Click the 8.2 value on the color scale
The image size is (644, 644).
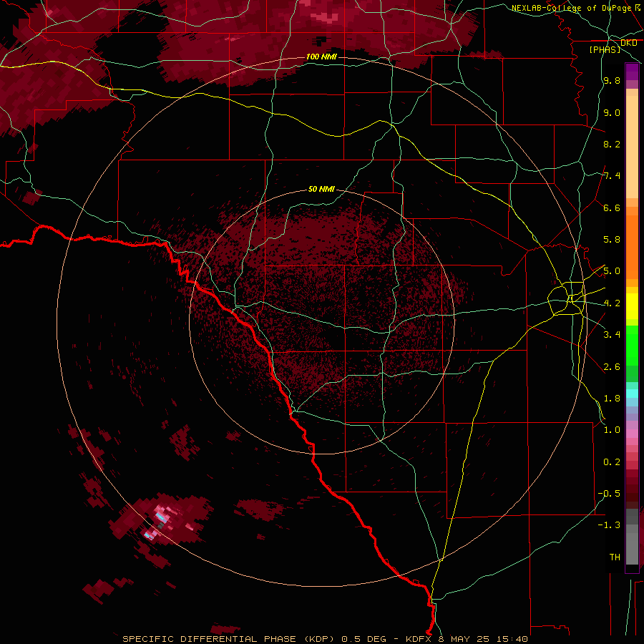tap(612, 144)
